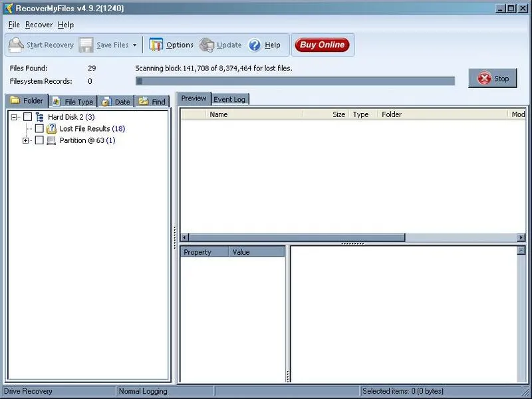Viewport: 532px width, 399px height.
Task: Open the Recover menu
Action: click(x=39, y=25)
